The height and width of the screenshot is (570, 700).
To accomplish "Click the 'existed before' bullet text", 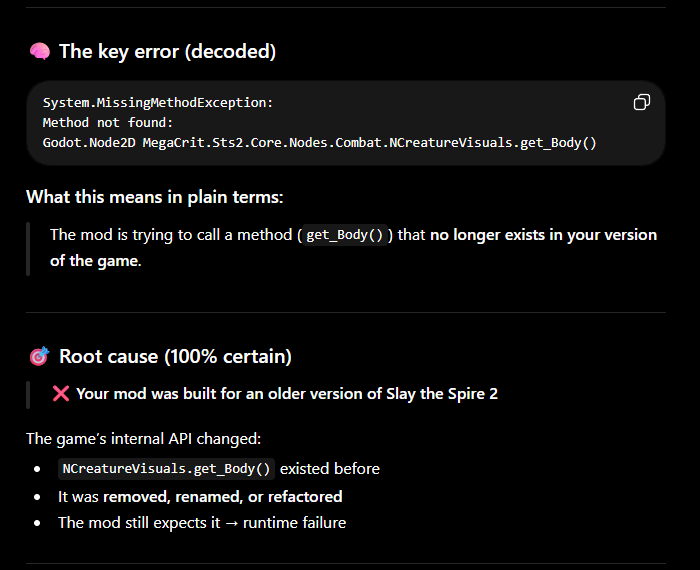I will pos(330,469).
